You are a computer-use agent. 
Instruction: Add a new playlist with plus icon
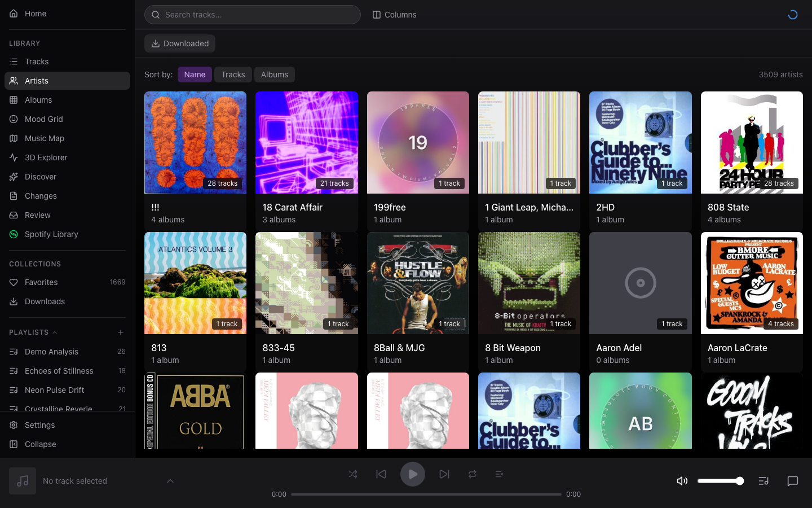(121, 332)
